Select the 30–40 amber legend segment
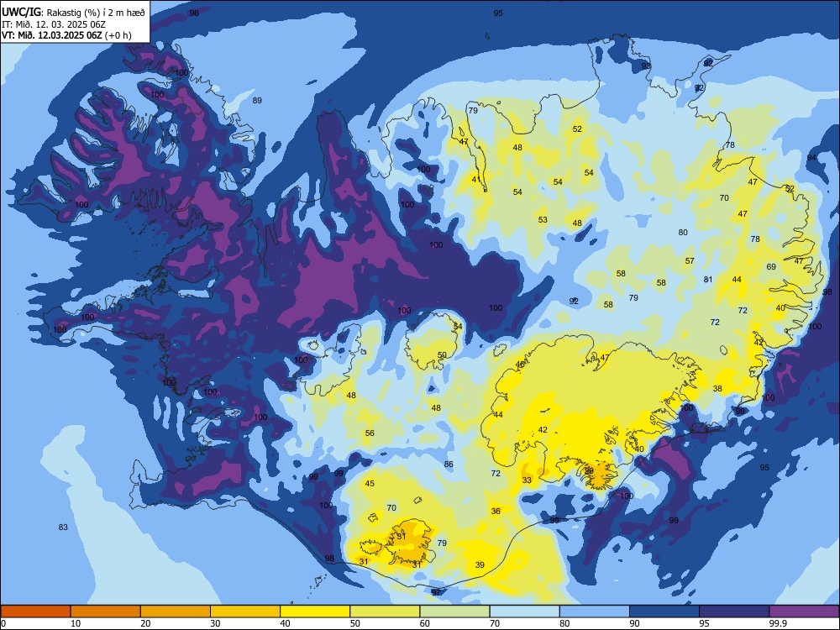 245,612
